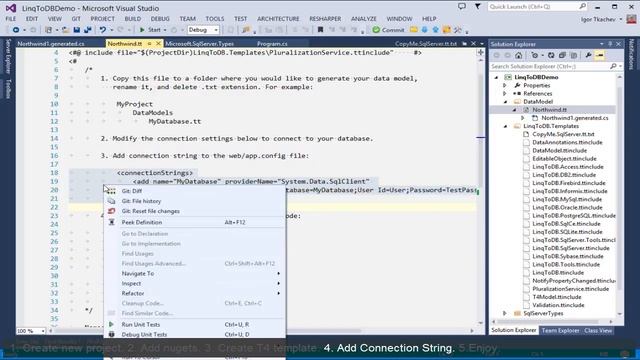Image resolution: width=640 pixels, height=360 pixels.
Task: Toggle auto-hide pin on Solution Explorer
Action: pyautogui.click(x=610, y=44)
